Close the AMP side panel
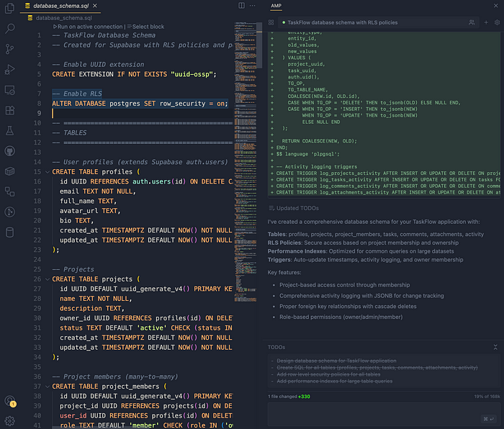Screen dimensions: 504x429 click(495, 6)
